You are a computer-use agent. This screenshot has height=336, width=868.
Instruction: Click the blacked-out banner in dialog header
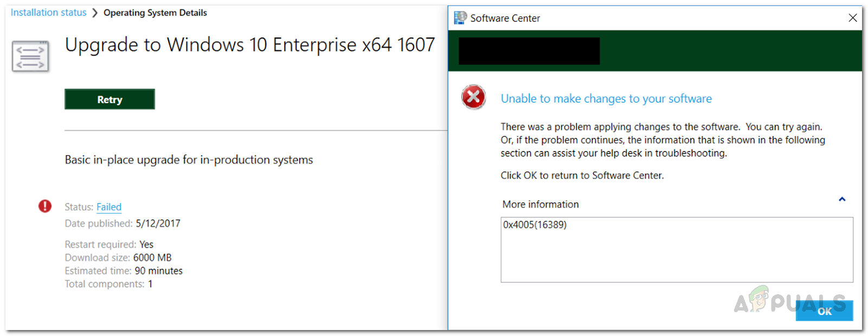pos(529,51)
